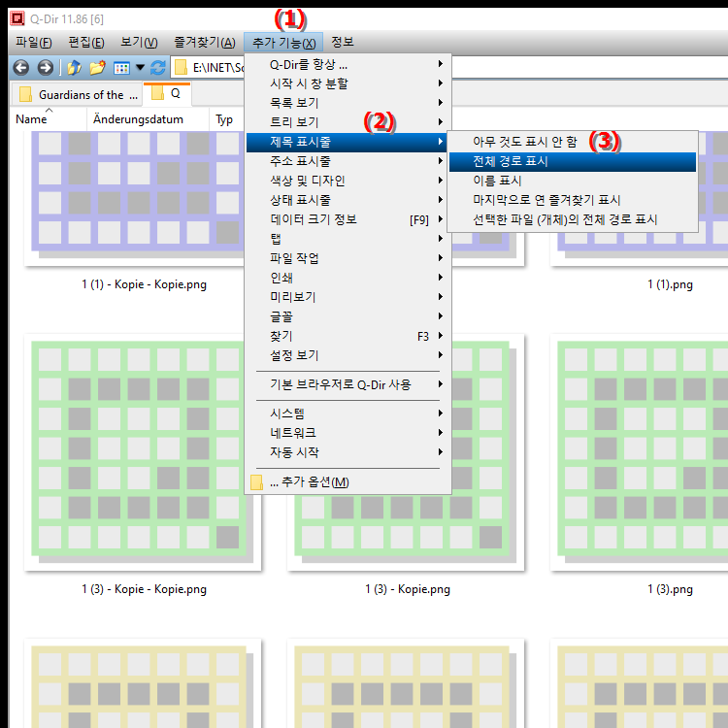The width and height of the screenshot is (728, 728).
Task: Open the view mode dropdown arrow
Action: pos(140,68)
